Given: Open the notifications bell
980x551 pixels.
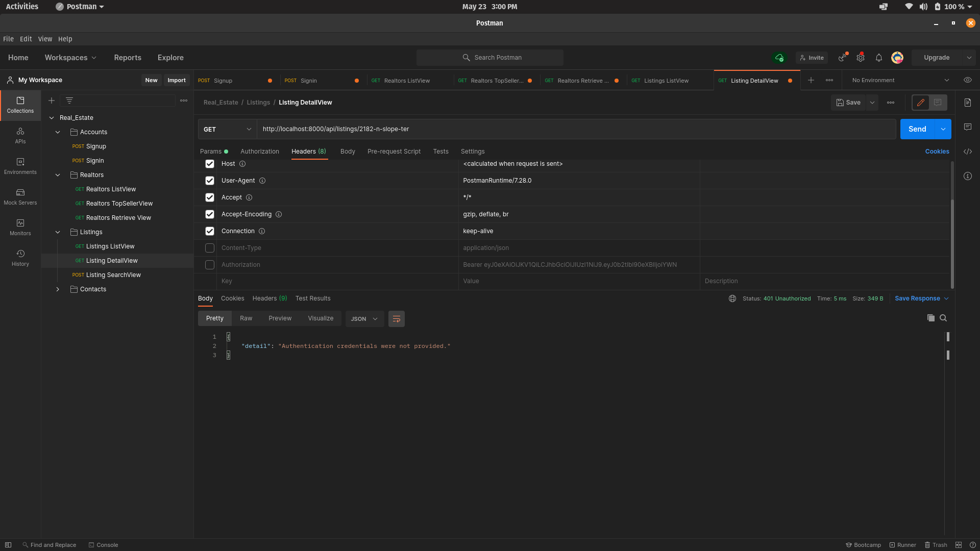Looking at the screenshot, I should (878, 58).
